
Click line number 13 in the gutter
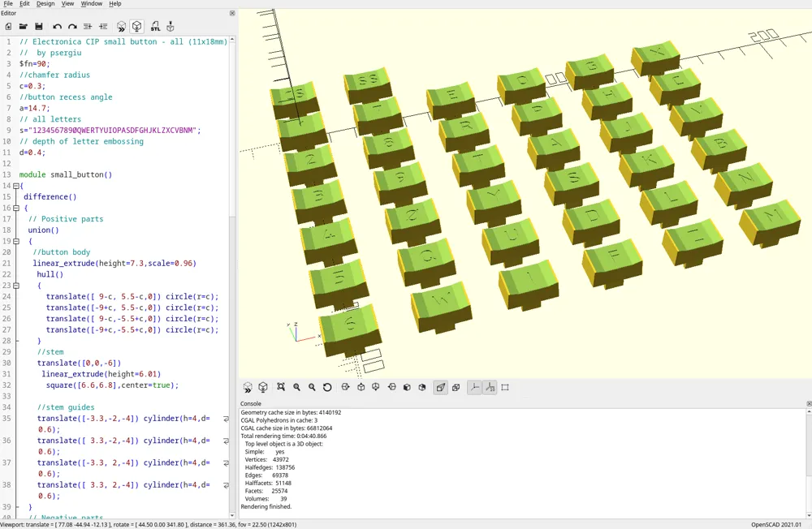tap(6, 174)
